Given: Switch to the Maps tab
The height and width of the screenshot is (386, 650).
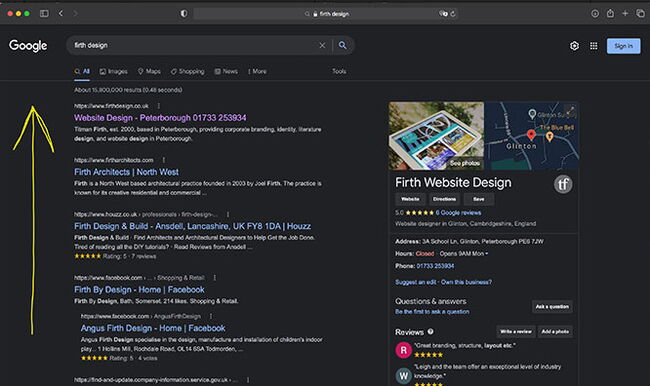Looking at the screenshot, I should click(x=149, y=71).
